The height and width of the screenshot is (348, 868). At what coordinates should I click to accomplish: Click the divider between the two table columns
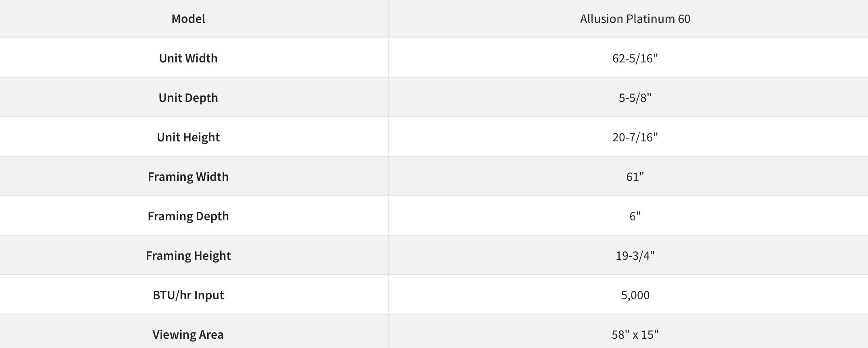(388, 174)
